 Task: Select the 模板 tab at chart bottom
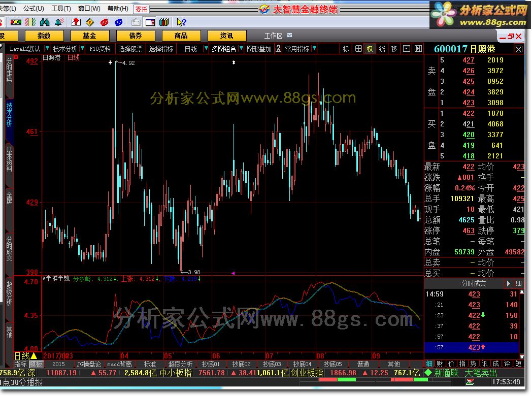point(36,364)
